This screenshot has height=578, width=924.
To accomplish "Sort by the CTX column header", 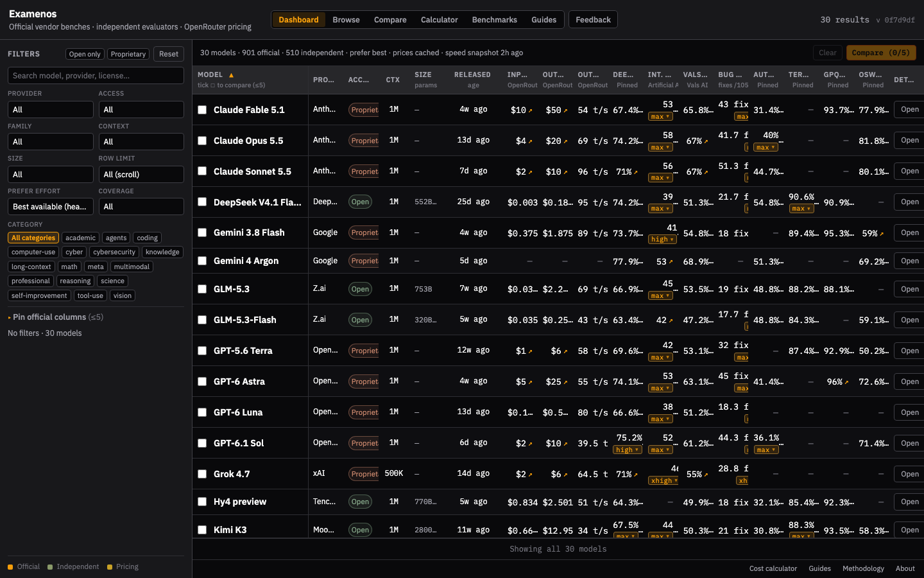I will click(393, 80).
